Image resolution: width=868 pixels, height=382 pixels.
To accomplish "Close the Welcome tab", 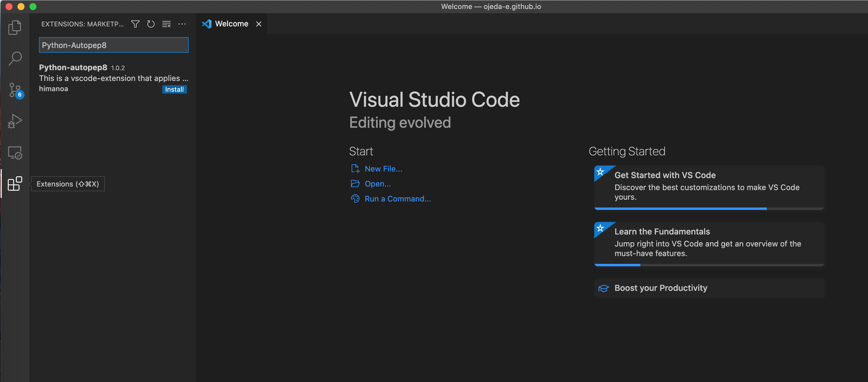I will (x=258, y=24).
